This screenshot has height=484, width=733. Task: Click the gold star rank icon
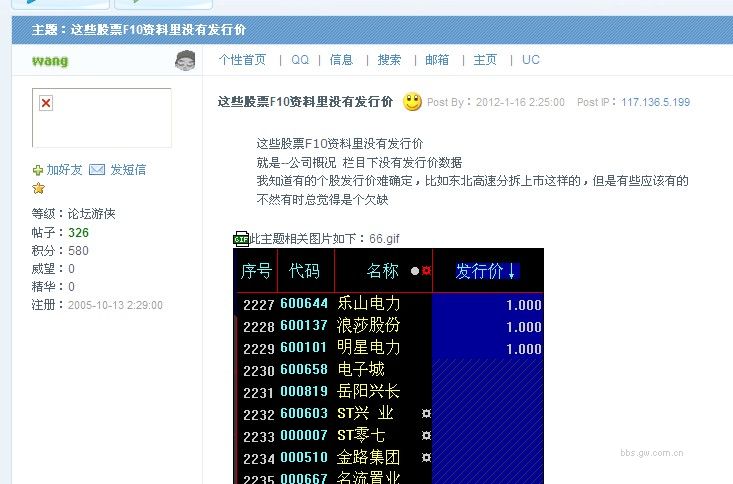tap(38, 188)
